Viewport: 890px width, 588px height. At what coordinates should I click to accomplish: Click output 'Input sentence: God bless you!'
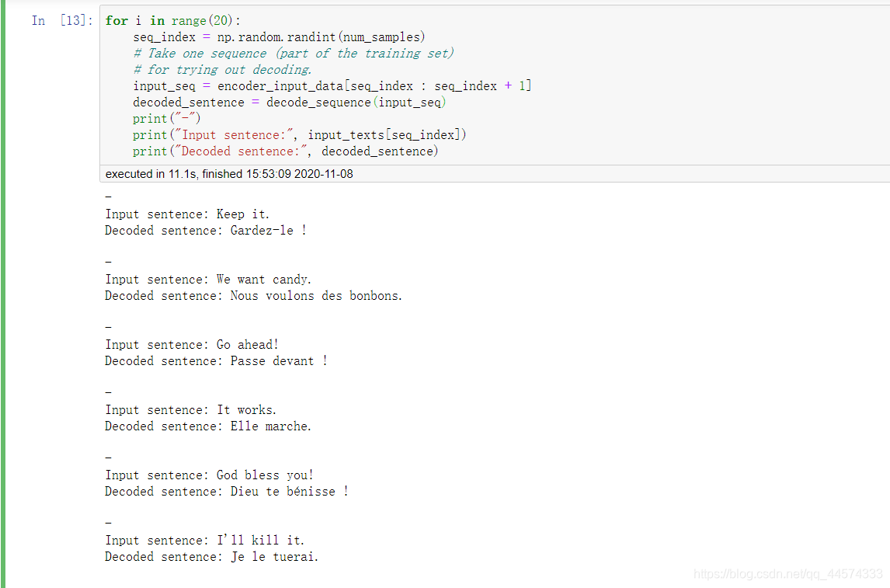click(209, 475)
